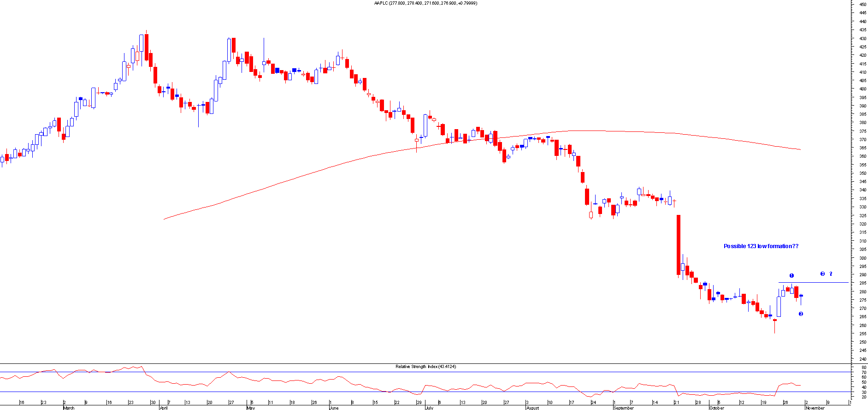Click the October label on the date axis
868x410 pixels.
[717, 408]
